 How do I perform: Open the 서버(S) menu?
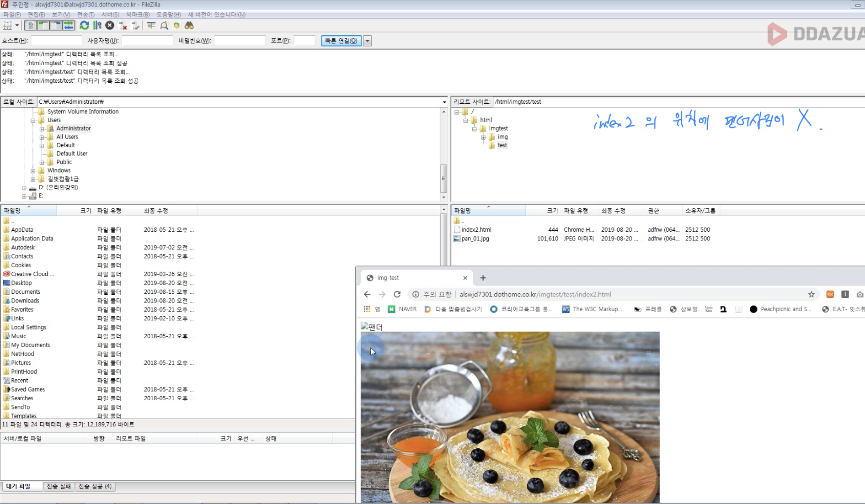[110, 15]
